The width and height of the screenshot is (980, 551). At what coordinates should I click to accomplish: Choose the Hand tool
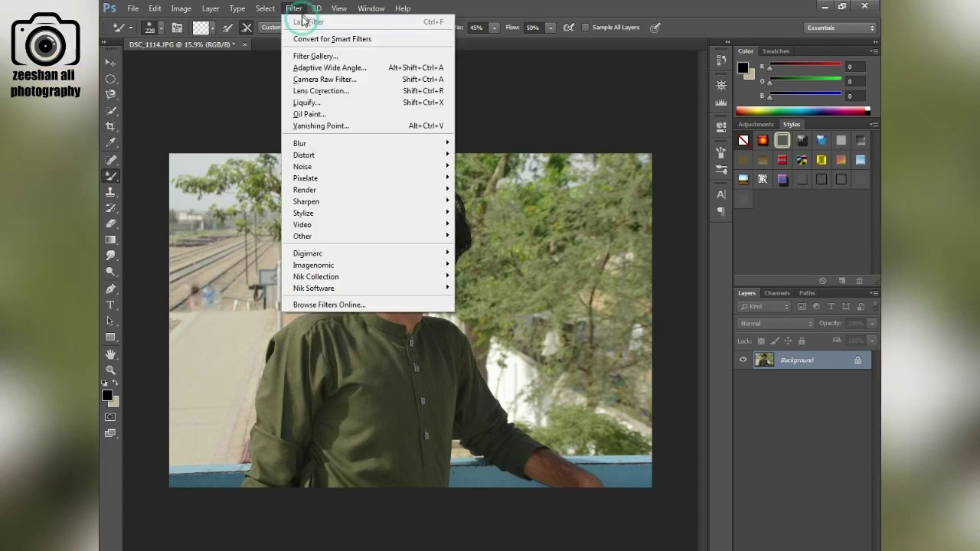(110, 353)
